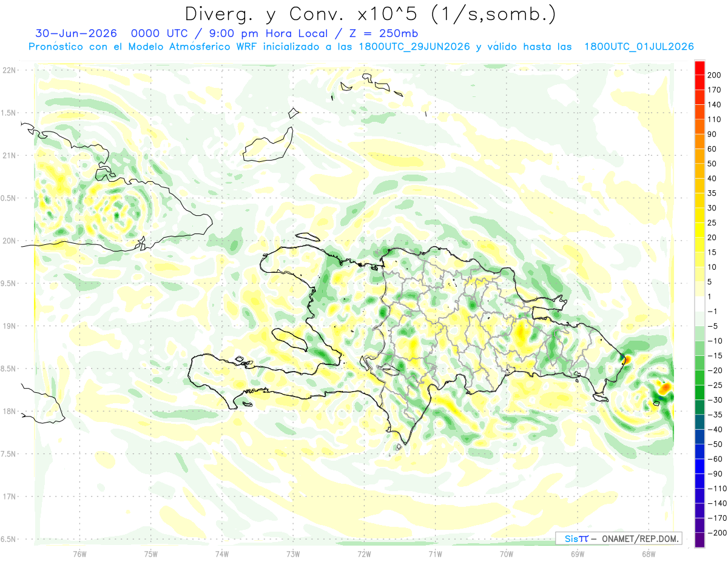Click the blue swatch between -60 and -90
Screen dimensions: 728x562
coord(699,466)
